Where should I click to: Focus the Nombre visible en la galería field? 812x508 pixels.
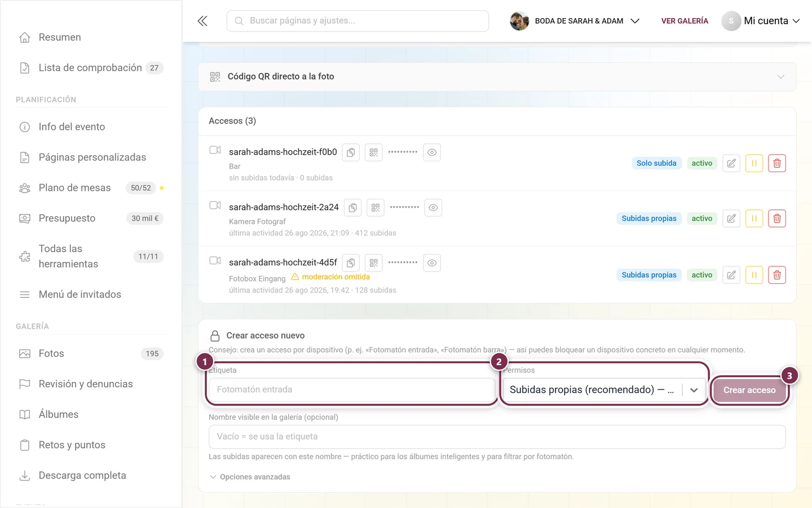pos(497,437)
